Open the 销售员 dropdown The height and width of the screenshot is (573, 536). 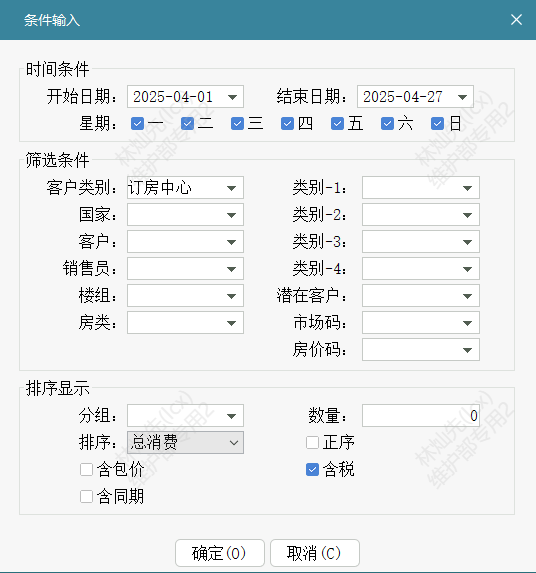[x=231, y=269]
